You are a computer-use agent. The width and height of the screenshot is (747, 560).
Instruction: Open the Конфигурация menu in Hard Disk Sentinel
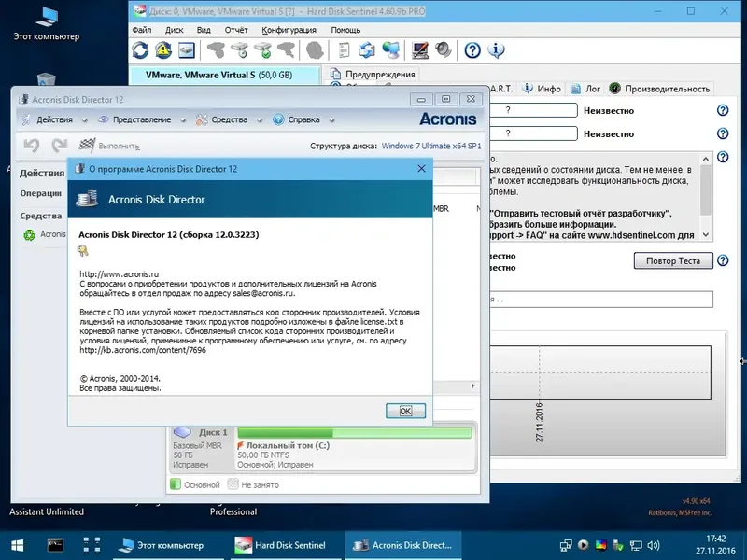click(x=288, y=29)
